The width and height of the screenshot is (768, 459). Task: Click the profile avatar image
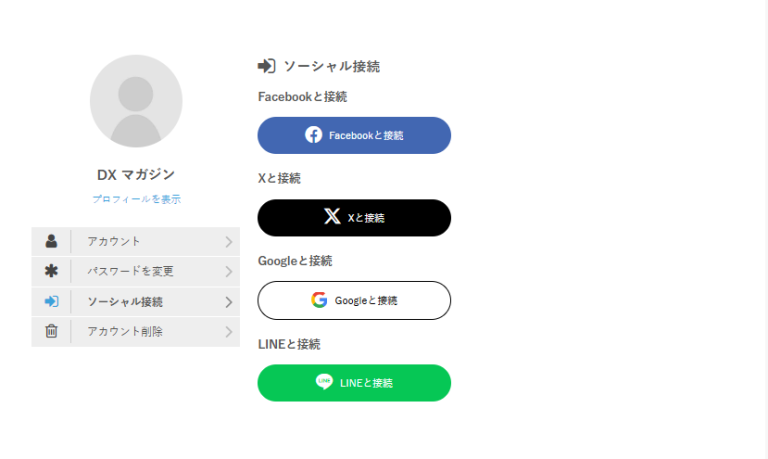136,101
